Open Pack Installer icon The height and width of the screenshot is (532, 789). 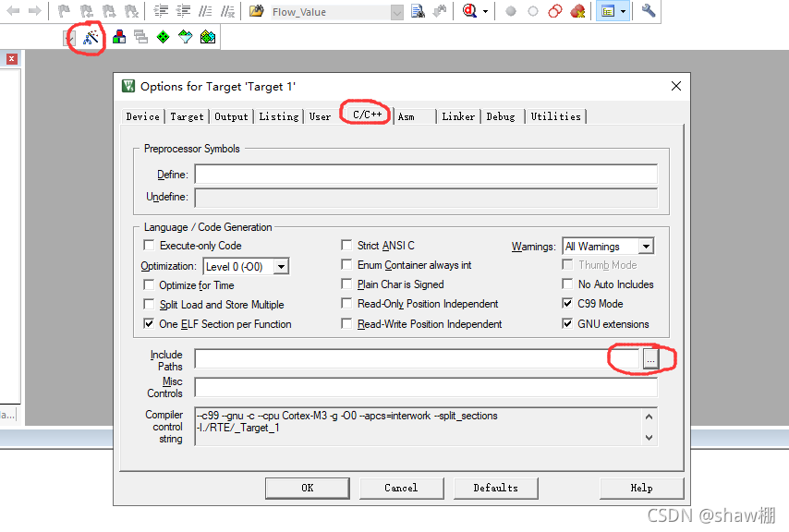point(207,37)
